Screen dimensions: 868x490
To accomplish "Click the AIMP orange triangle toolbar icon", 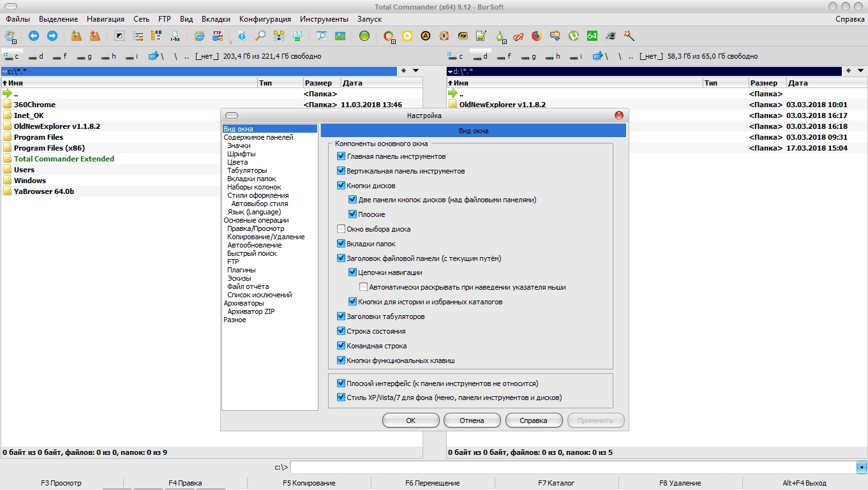I will click(425, 36).
